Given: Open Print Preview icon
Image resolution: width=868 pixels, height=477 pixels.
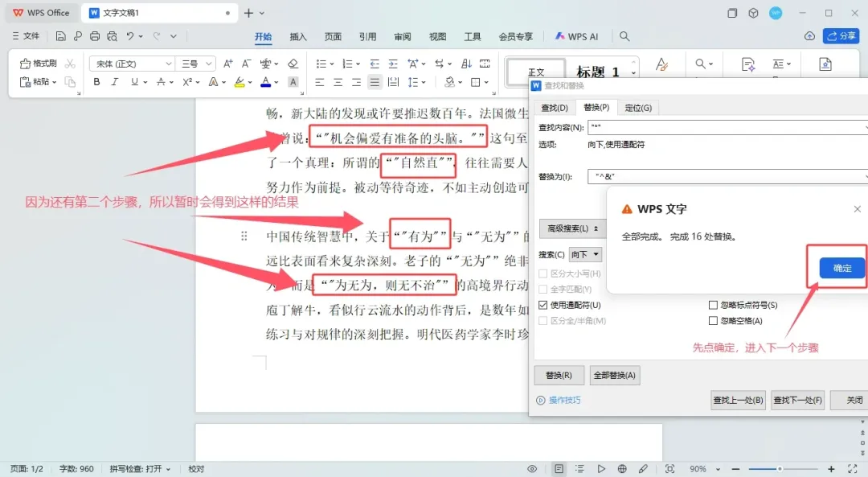Looking at the screenshot, I should click(x=113, y=36).
